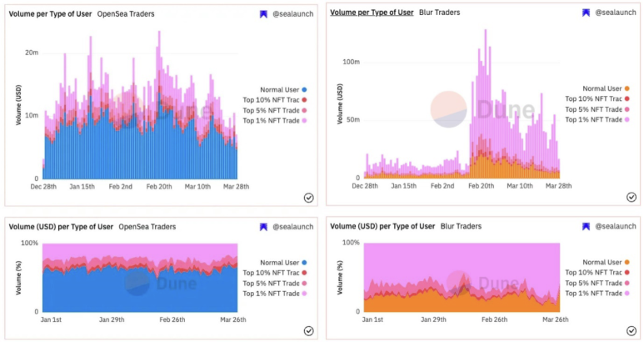Toggle Top 10% series in OpenSea percentage legend
Image resolution: width=644 pixels, height=342 pixels.
pyautogui.click(x=274, y=273)
